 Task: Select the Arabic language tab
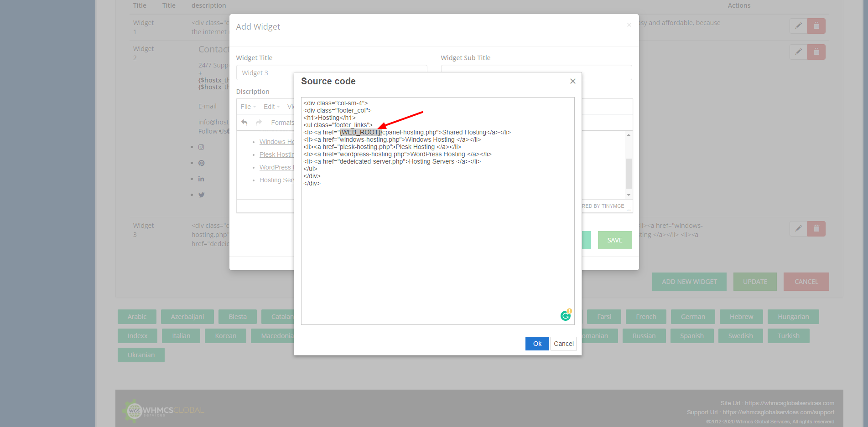pos(137,317)
